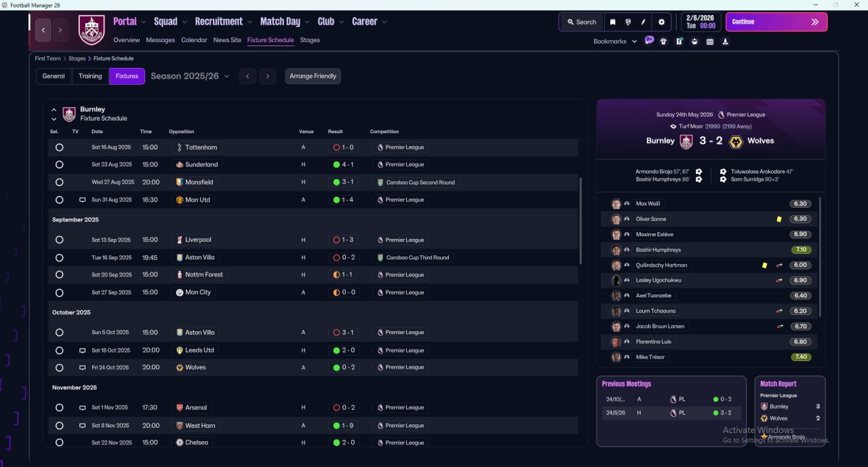
Task: Select the Nottm Forest fixture radio button
Action: click(59, 275)
